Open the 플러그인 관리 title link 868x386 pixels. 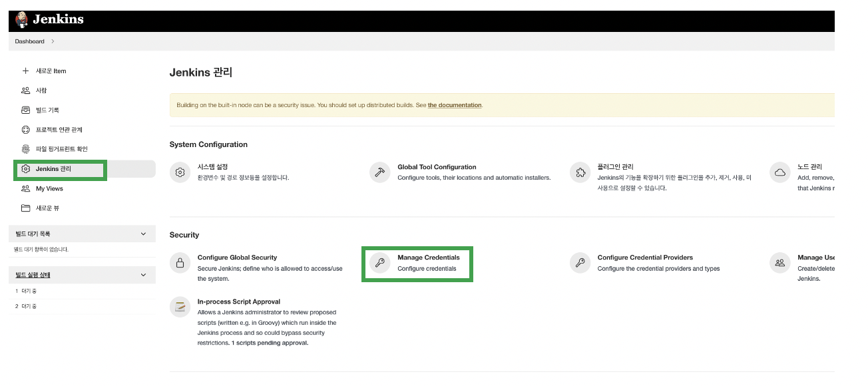(x=616, y=167)
